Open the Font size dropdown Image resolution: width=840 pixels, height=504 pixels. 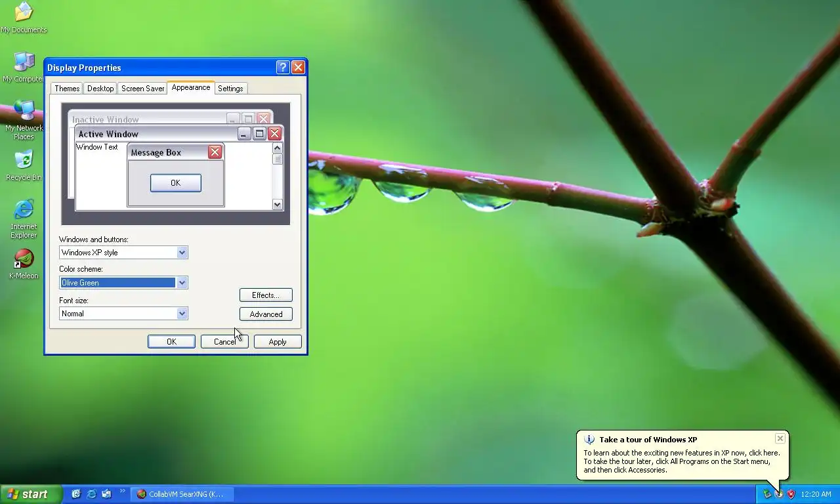pos(182,314)
